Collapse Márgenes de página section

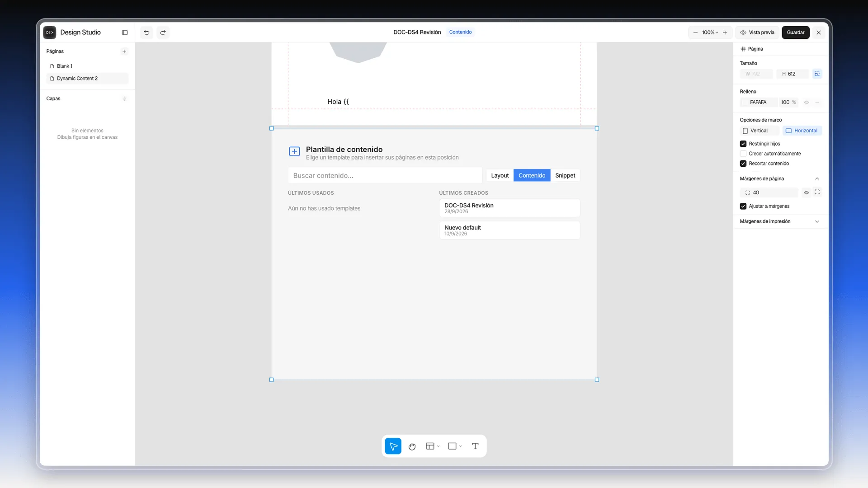point(817,179)
